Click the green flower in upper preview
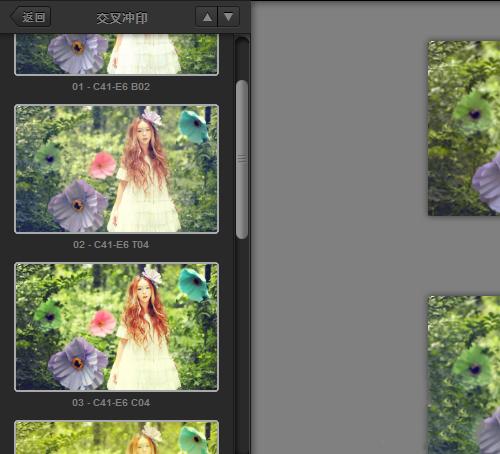 (x=472, y=112)
